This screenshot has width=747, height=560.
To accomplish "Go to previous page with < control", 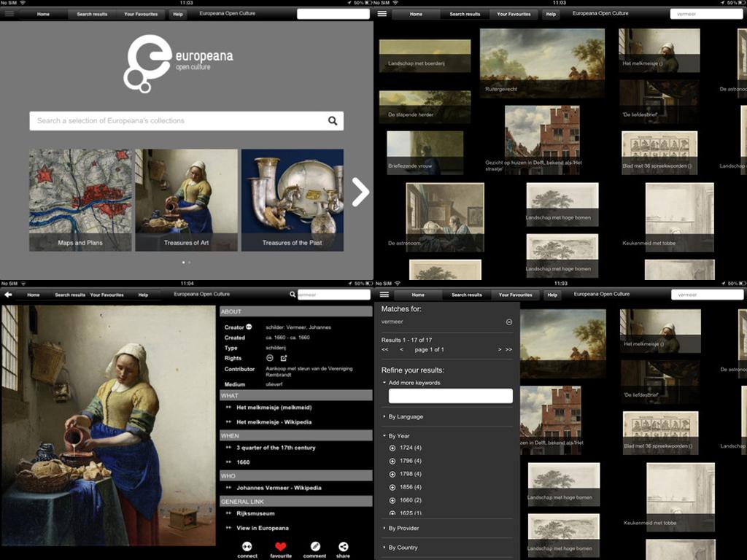I will coord(401,349).
